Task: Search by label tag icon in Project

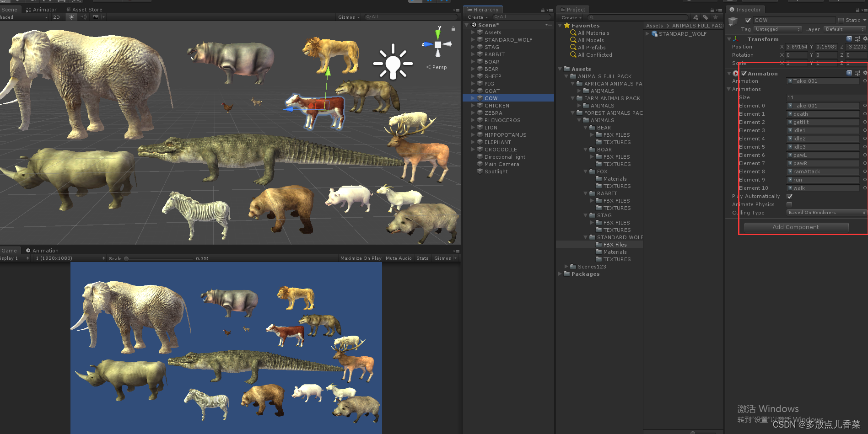Action: [x=706, y=17]
